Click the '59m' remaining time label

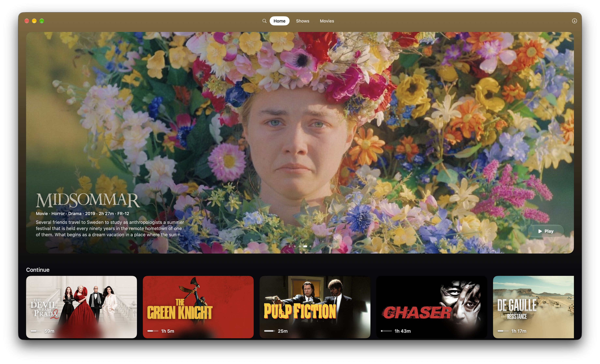click(x=49, y=331)
